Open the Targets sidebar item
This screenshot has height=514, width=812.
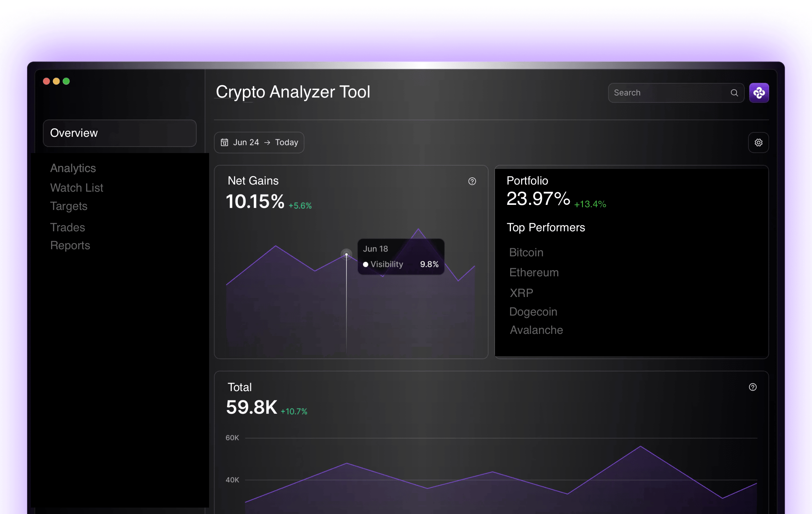(x=69, y=206)
